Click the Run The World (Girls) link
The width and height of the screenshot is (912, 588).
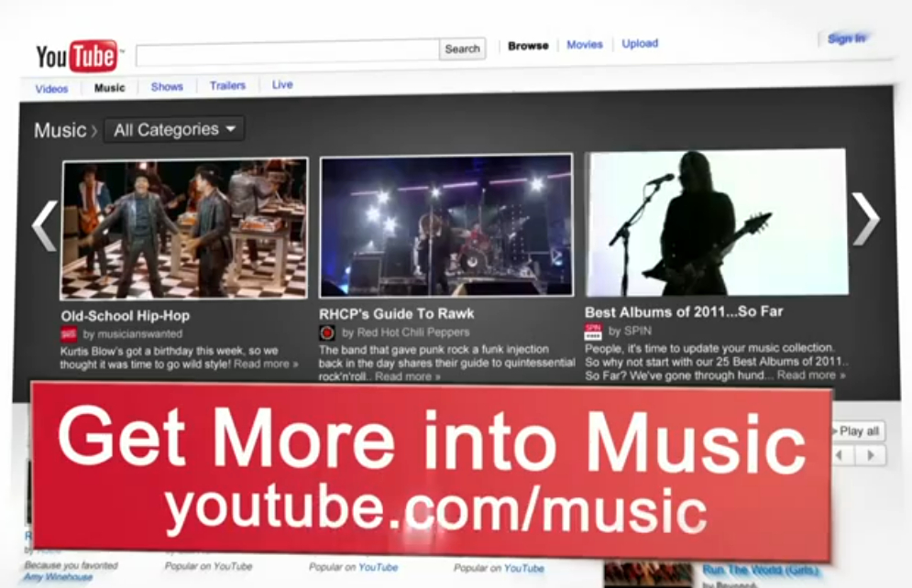[x=761, y=570]
